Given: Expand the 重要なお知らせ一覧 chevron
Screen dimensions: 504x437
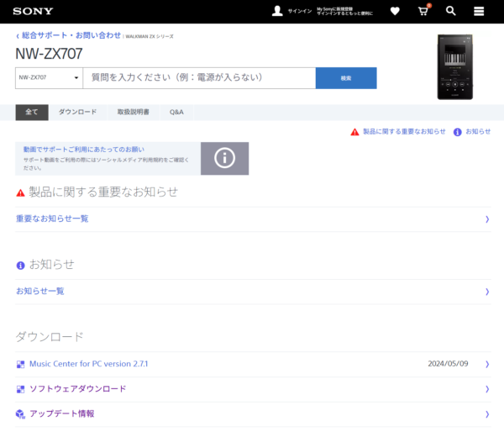Looking at the screenshot, I should 487,219.
